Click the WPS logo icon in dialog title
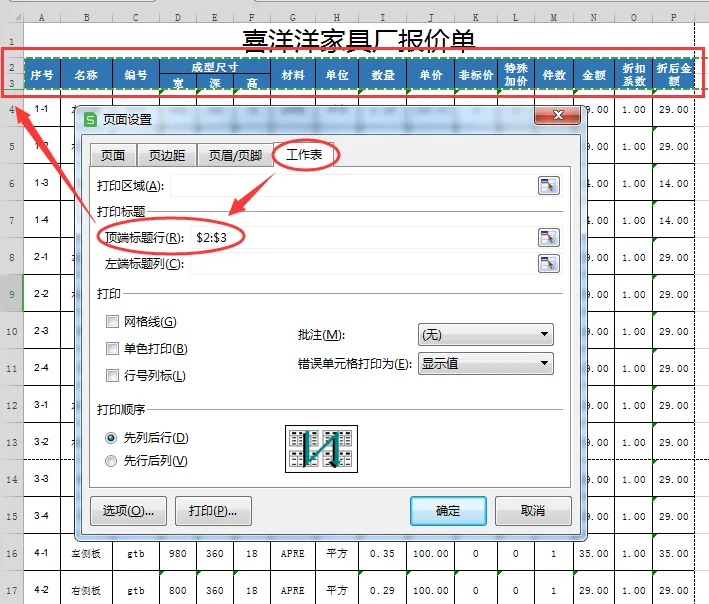This screenshot has width=709, height=604. pyautogui.click(x=90, y=120)
